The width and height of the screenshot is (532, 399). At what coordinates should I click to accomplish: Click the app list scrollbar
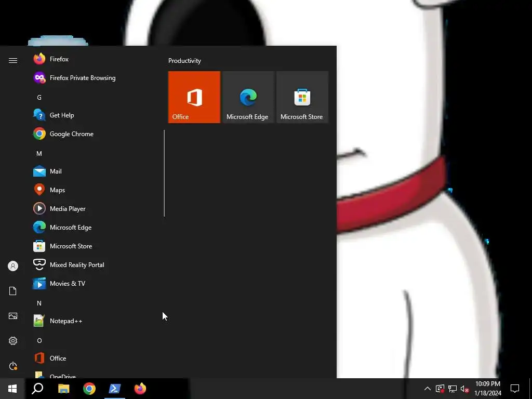coord(164,173)
